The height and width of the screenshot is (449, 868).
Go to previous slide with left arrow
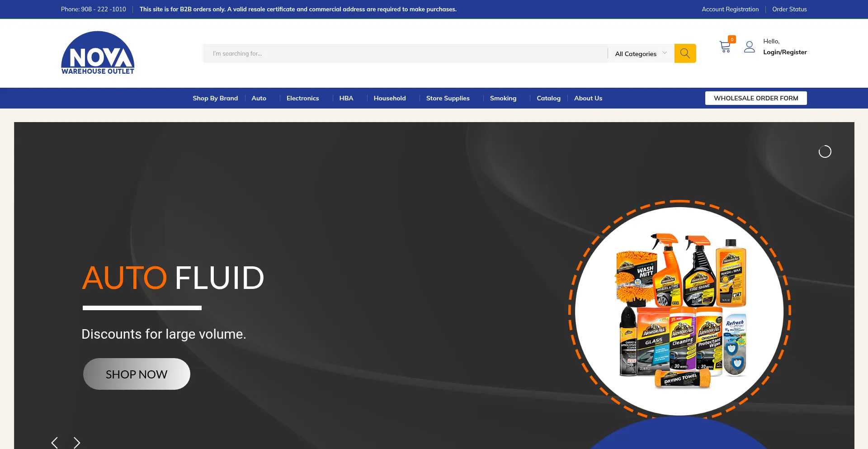click(x=55, y=443)
